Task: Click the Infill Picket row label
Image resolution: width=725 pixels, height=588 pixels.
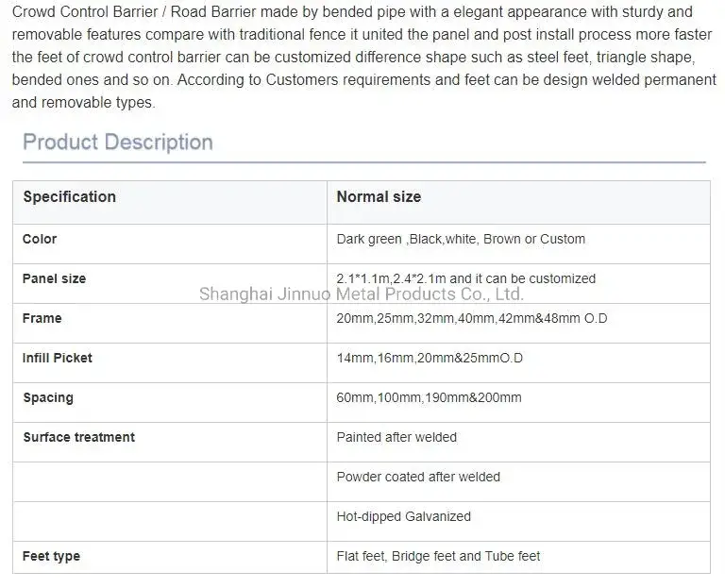Action: click(x=58, y=359)
